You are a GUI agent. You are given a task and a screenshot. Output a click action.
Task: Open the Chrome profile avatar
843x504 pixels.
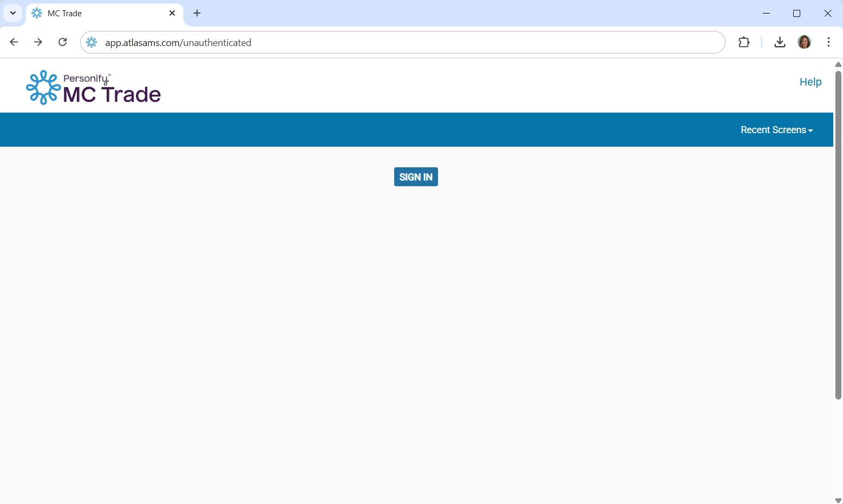(x=804, y=42)
